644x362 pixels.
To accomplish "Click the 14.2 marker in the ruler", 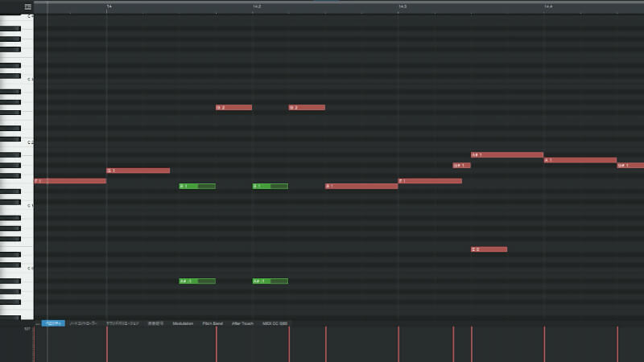I will pos(257,6).
